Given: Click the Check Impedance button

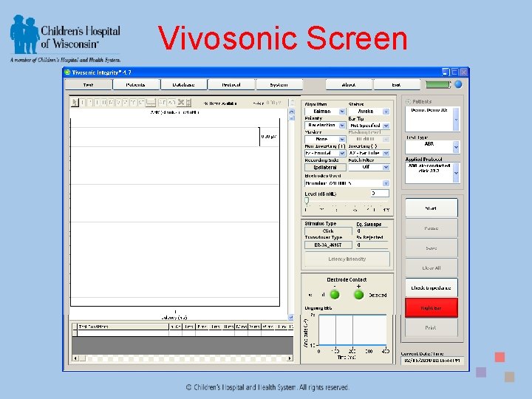Looking at the screenshot, I should click(432, 287).
